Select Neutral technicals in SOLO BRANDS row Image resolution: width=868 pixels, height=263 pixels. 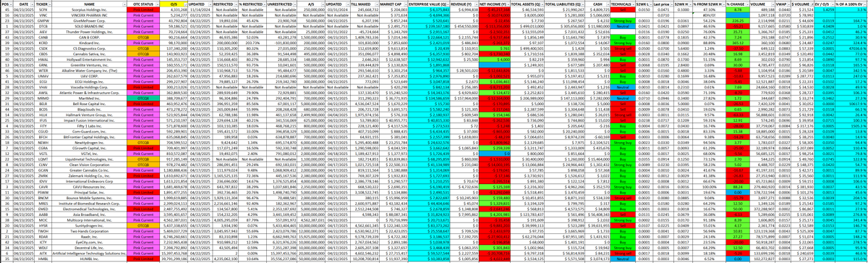tap(624, 27)
